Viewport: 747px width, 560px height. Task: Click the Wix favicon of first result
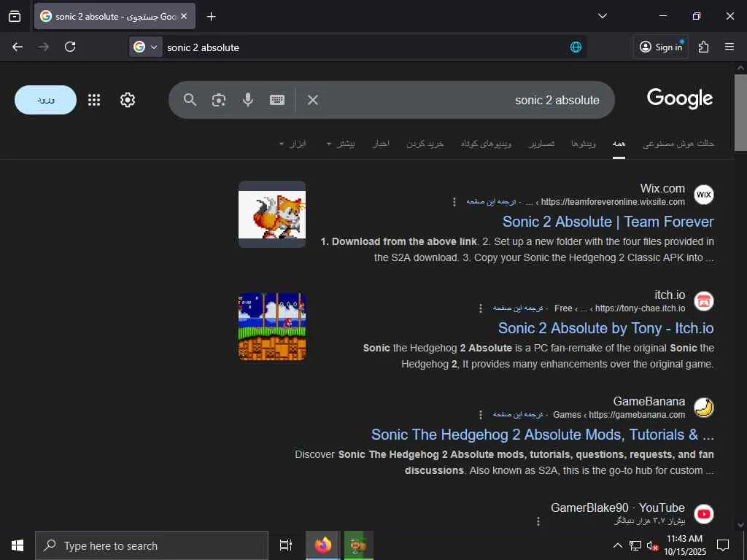[x=704, y=194]
